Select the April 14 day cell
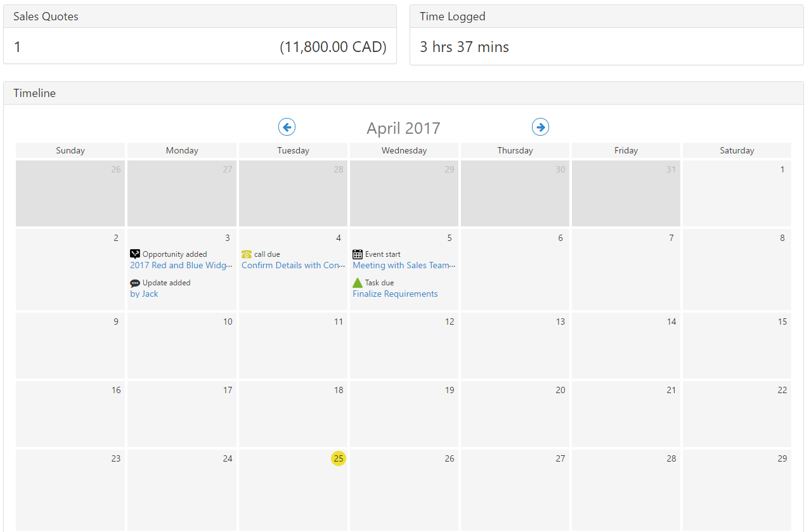809x532 pixels. click(x=626, y=346)
